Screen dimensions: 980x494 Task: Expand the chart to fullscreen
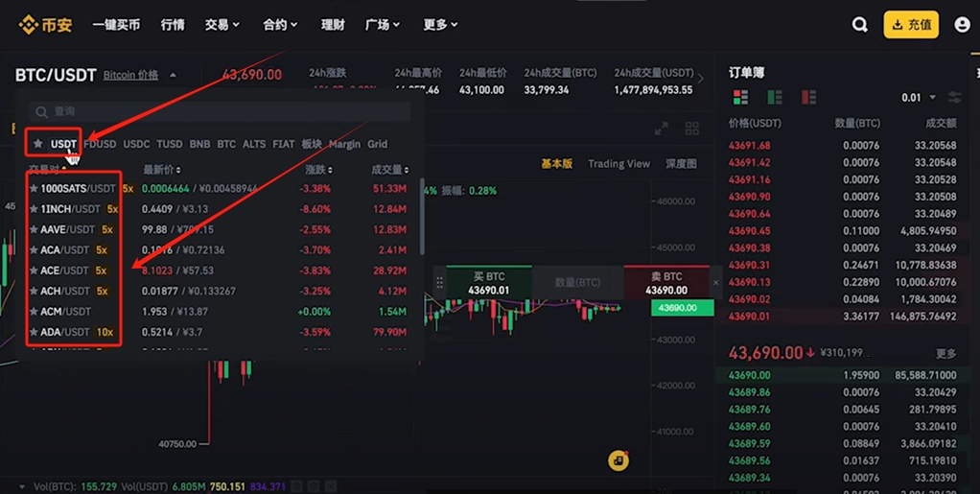point(662,129)
